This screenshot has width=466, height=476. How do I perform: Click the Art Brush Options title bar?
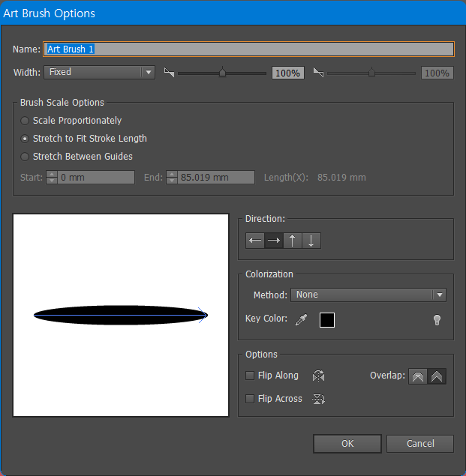tap(233, 13)
